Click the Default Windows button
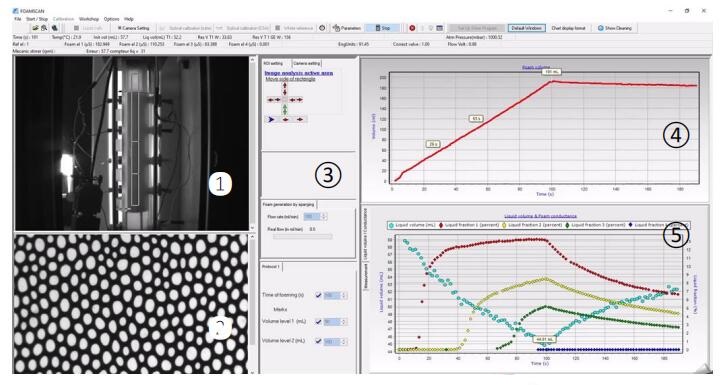 click(527, 28)
